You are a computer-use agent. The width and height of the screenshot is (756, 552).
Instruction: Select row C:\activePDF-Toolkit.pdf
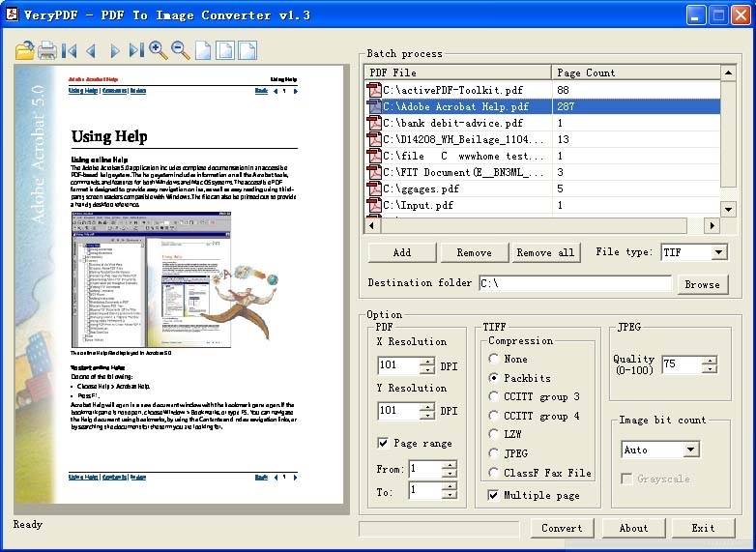[x=542, y=90]
